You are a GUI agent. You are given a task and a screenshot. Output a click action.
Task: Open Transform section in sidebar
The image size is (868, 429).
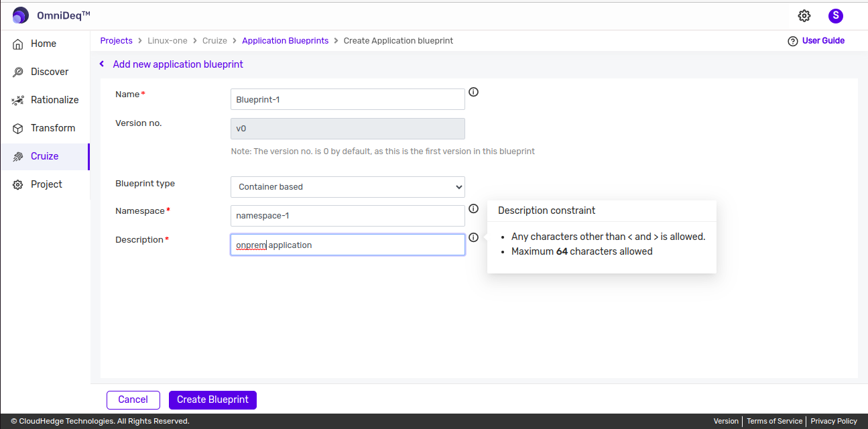[x=44, y=128]
